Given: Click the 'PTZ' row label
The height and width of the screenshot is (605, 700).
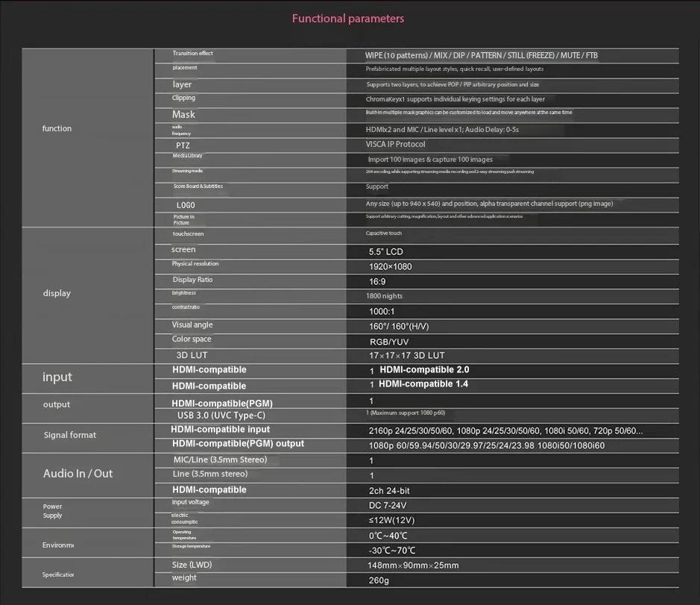Looking at the screenshot, I should coord(183,145).
